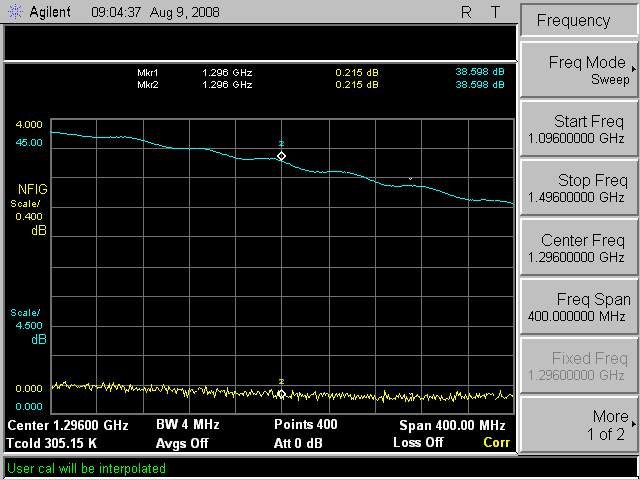Click the blue 0.000 lower limit value
Viewport: 640px width, 480px height.
(x=29, y=407)
